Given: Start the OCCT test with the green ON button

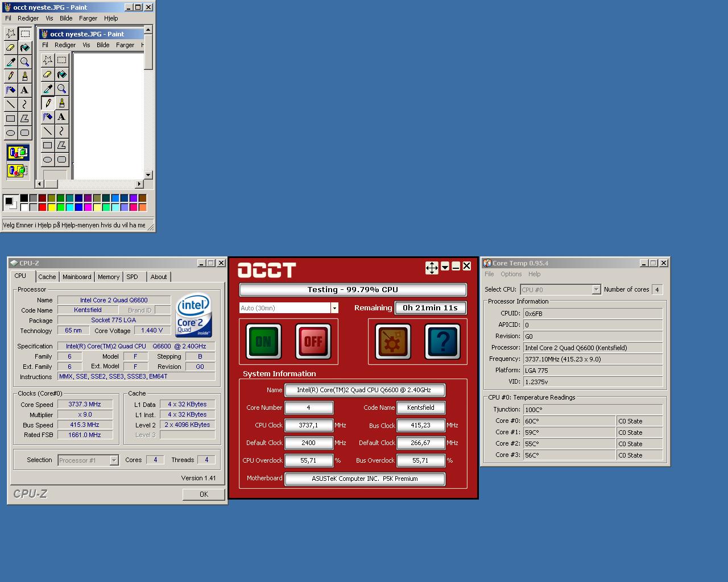Looking at the screenshot, I should pos(263,341).
